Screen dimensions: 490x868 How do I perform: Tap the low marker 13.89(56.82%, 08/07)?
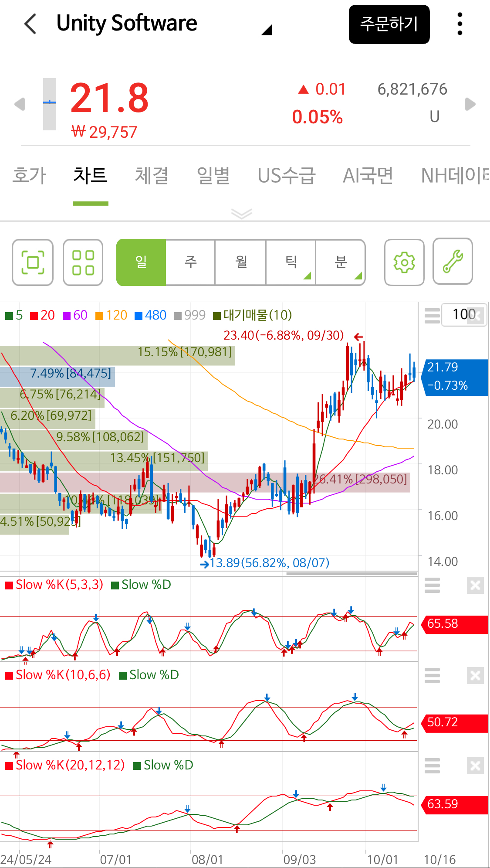[x=269, y=563]
